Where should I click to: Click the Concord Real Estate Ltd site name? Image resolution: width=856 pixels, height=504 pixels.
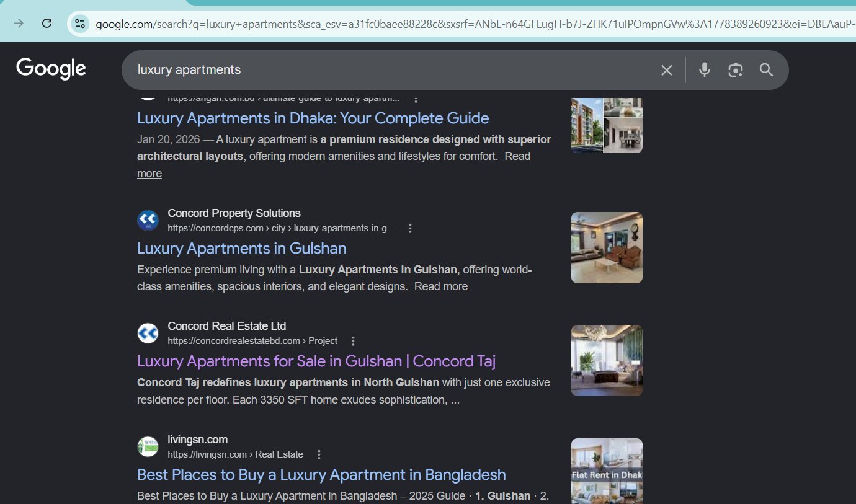pyautogui.click(x=226, y=326)
